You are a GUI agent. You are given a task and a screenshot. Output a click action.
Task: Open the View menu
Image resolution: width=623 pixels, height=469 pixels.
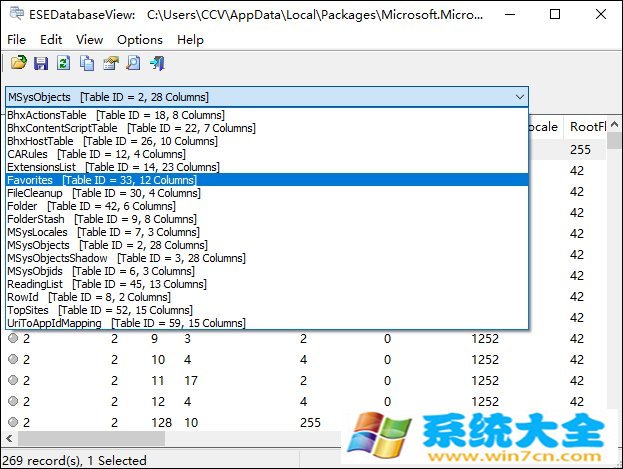click(89, 40)
